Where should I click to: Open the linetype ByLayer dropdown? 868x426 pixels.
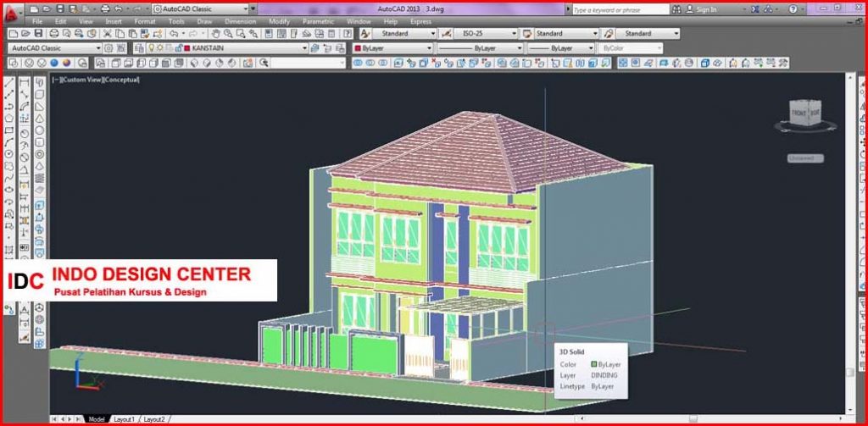[480, 48]
